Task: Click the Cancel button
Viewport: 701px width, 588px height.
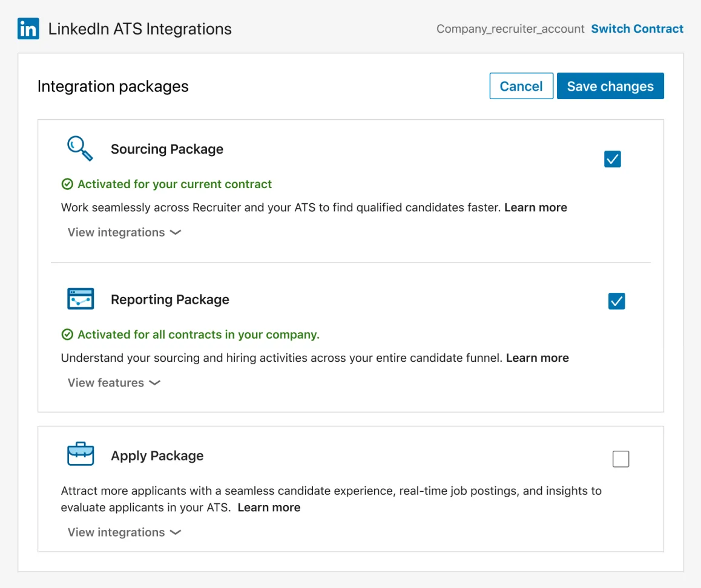Action: click(x=521, y=86)
